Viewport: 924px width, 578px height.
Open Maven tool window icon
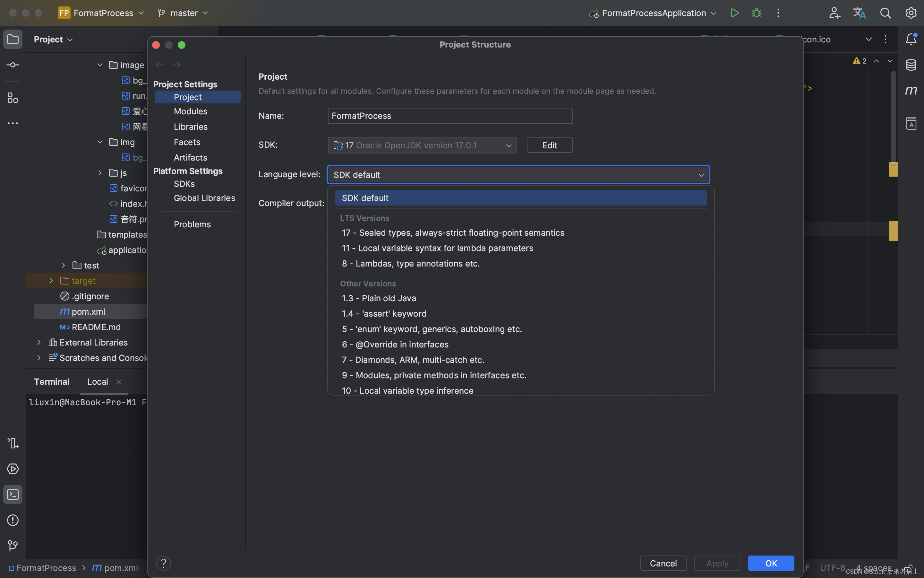pyautogui.click(x=911, y=91)
